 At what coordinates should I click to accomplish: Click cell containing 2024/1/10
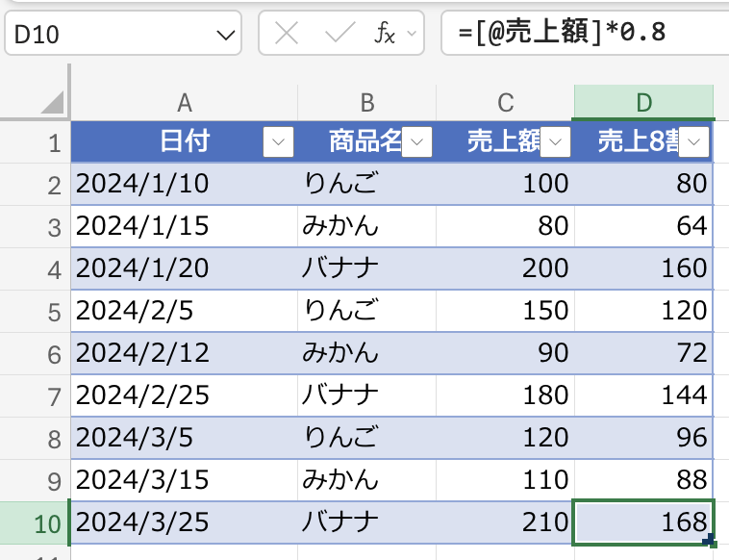point(183,183)
